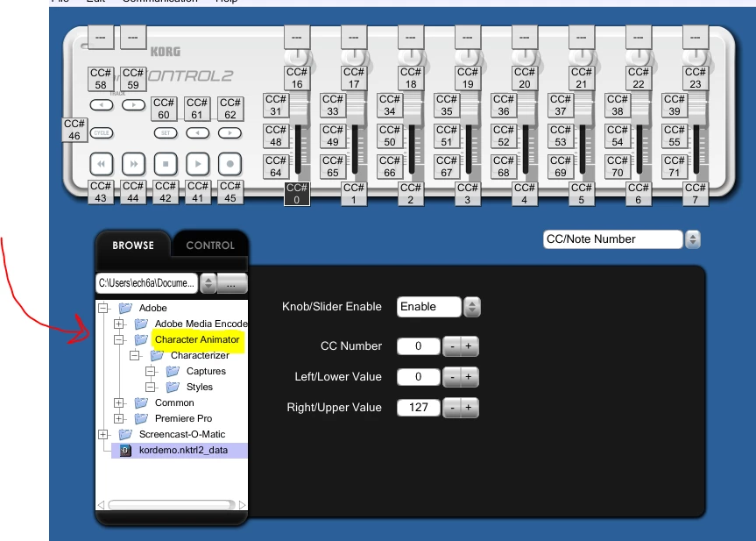The width and height of the screenshot is (756, 541).
Task: Open the Knob/Slider Enable dropdown
Action: [472, 307]
